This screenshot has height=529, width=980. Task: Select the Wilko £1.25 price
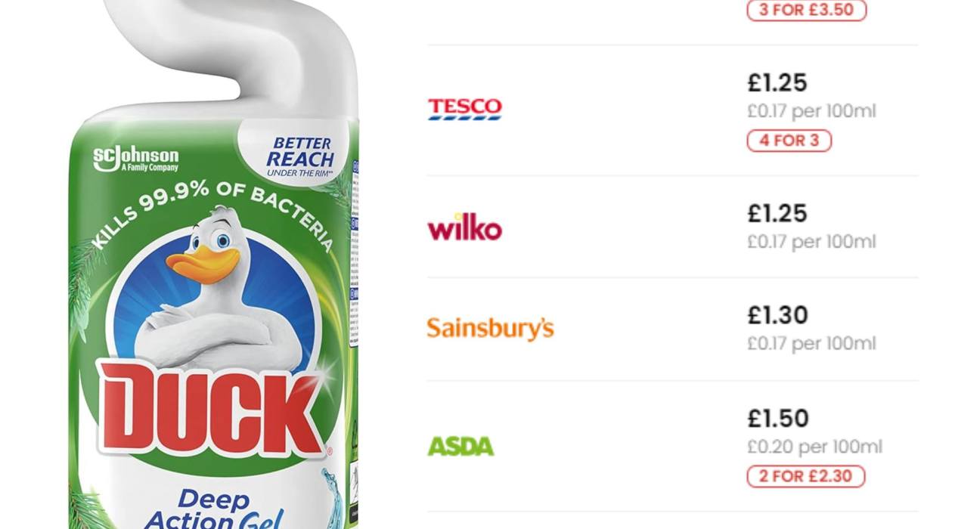tap(777, 213)
